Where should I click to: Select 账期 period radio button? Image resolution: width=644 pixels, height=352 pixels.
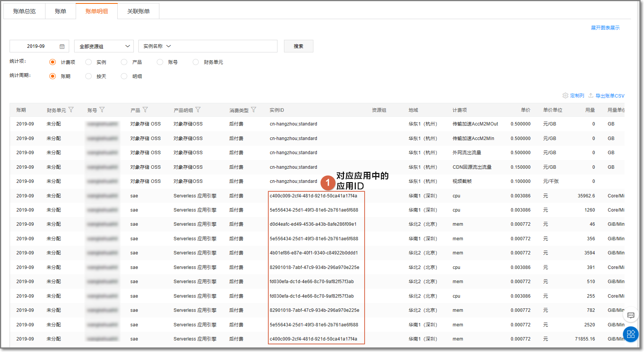pyautogui.click(x=53, y=76)
